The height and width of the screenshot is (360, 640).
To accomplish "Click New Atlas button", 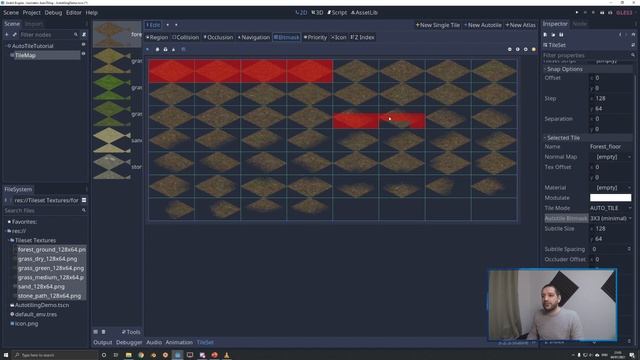I will point(520,25).
